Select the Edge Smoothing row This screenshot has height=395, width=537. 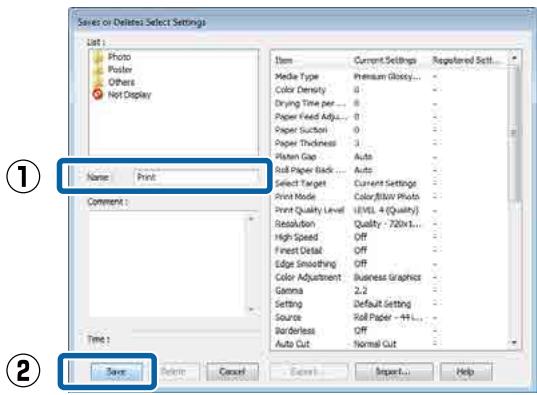point(390,264)
